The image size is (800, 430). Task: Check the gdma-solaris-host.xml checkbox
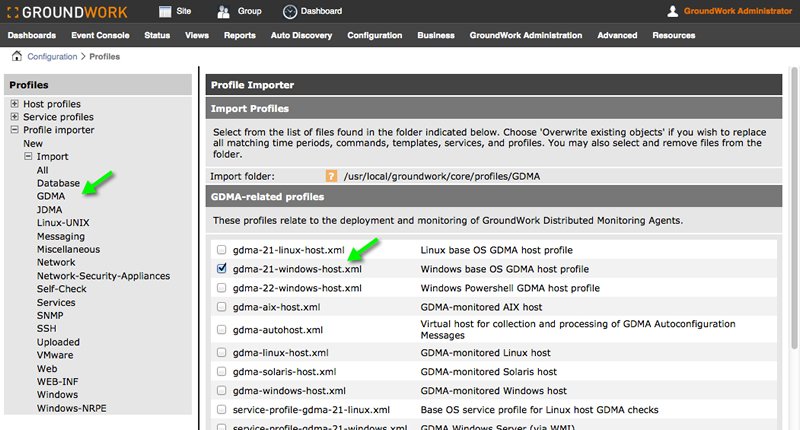point(221,371)
